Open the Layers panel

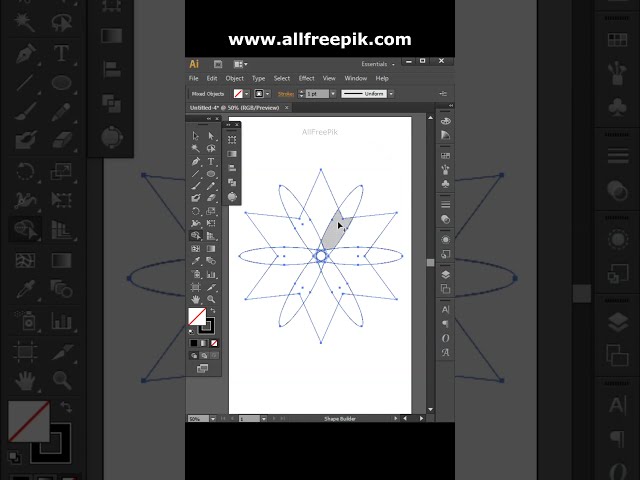445,275
